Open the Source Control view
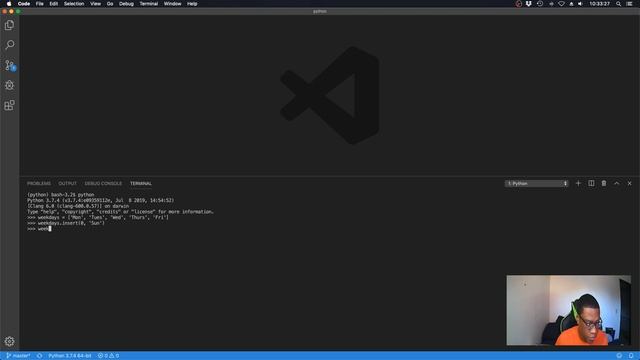This screenshot has height=360, width=640. (x=9, y=65)
